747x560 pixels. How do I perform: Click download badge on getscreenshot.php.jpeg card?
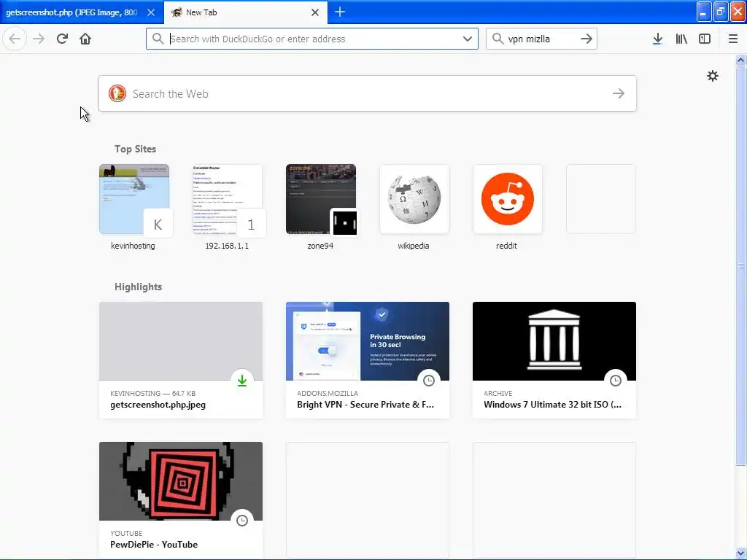click(x=242, y=381)
